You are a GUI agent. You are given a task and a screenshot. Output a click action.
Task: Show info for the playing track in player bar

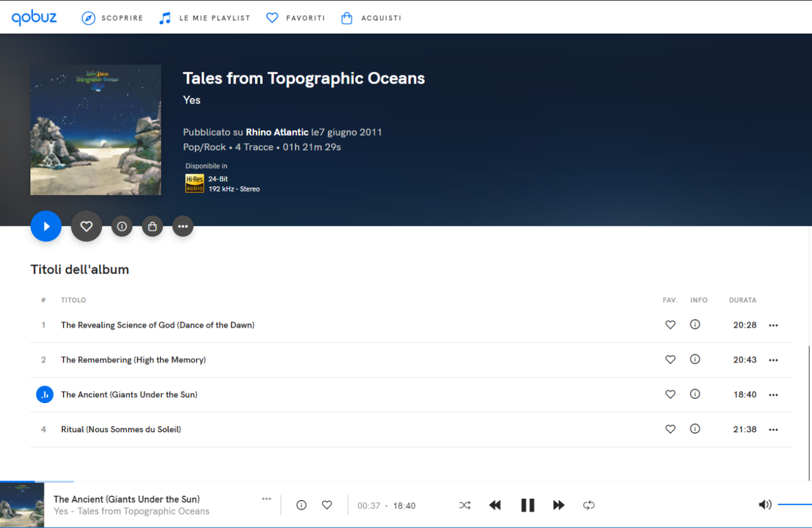301,505
